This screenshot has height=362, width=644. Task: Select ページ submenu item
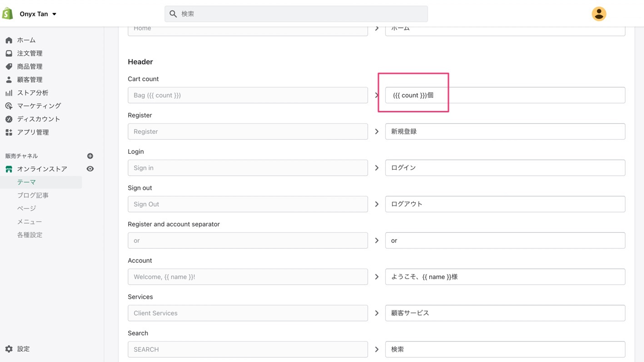(26, 208)
